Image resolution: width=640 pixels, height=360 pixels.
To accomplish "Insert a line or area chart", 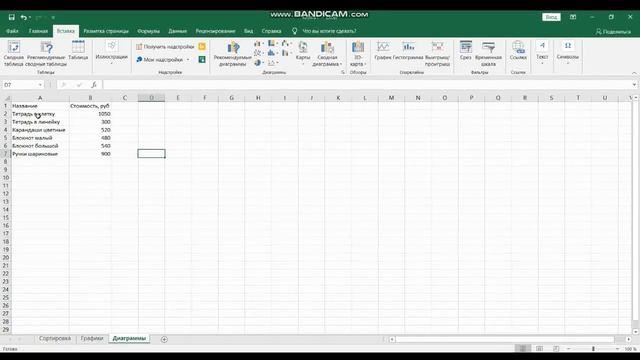I will [x=258, y=53].
